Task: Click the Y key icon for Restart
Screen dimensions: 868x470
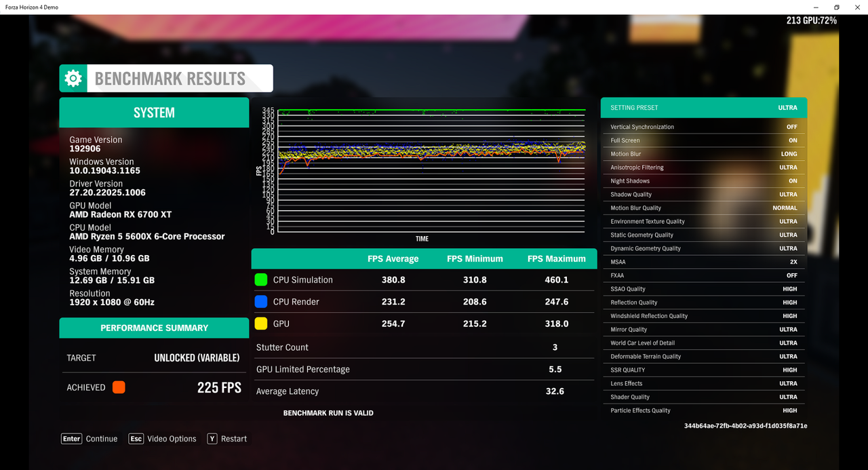Action: pos(212,439)
